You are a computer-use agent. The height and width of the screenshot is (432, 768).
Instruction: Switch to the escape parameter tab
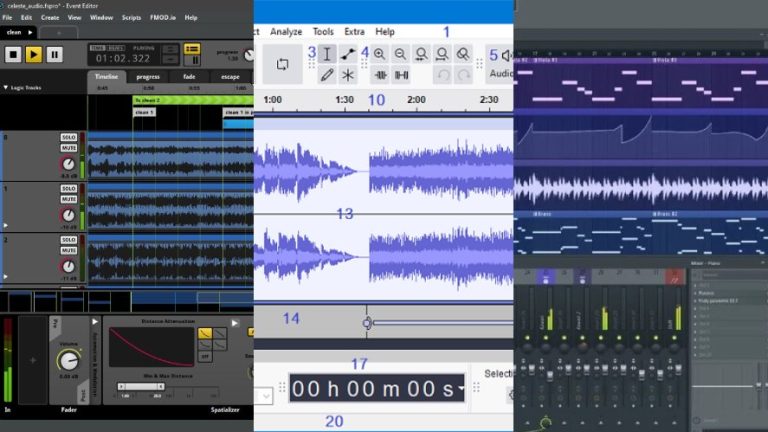pyautogui.click(x=230, y=77)
